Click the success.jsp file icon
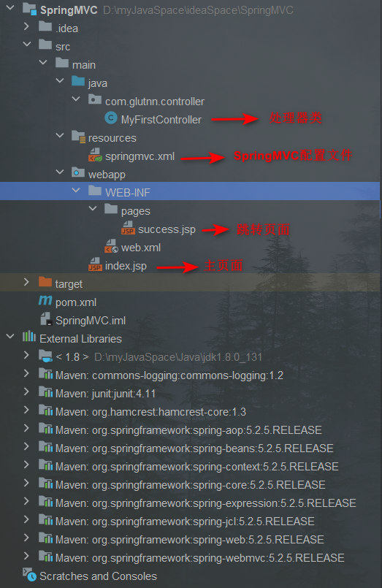 128,229
